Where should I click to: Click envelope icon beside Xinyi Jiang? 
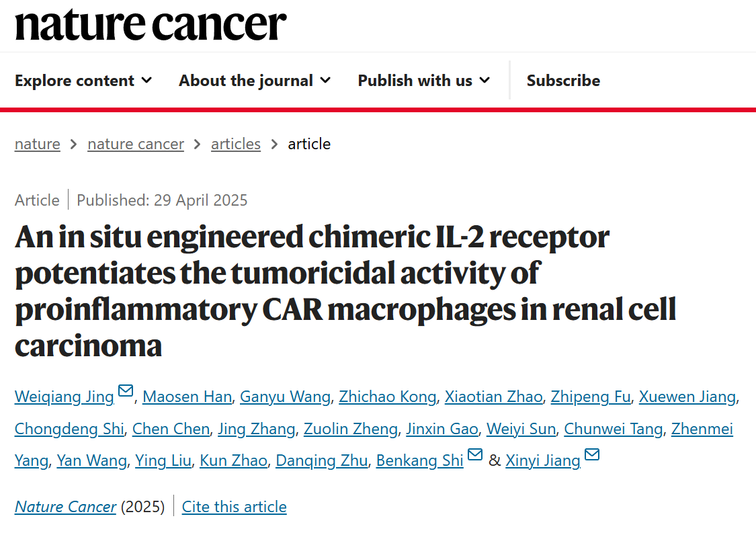coord(592,455)
